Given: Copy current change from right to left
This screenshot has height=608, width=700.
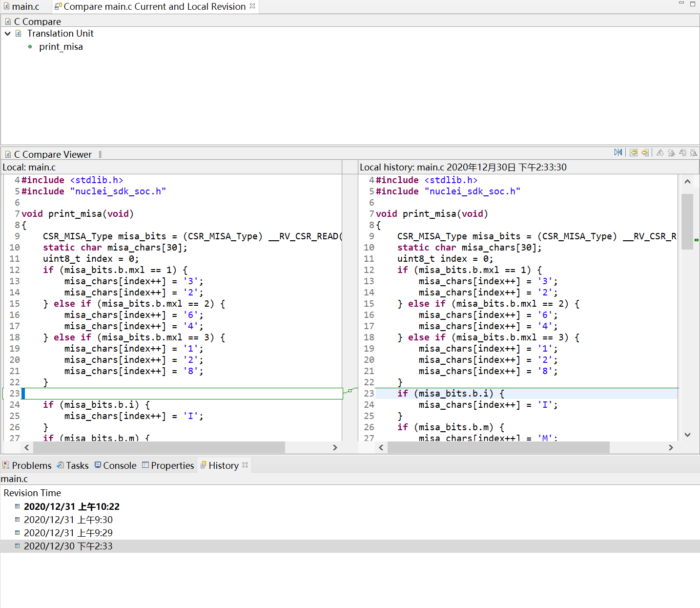Looking at the screenshot, I should (x=645, y=153).
